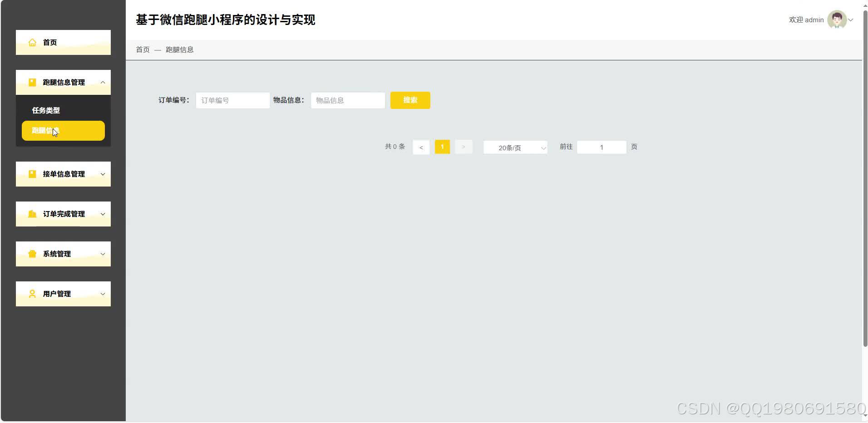Select the 跑腿信息管理 document icon

[32, 82]
